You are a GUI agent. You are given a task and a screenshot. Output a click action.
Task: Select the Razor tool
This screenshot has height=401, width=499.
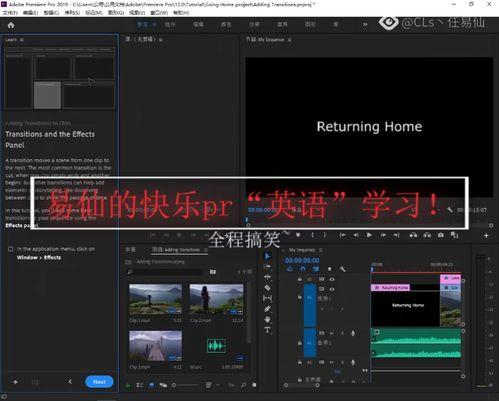pos(267,287)
